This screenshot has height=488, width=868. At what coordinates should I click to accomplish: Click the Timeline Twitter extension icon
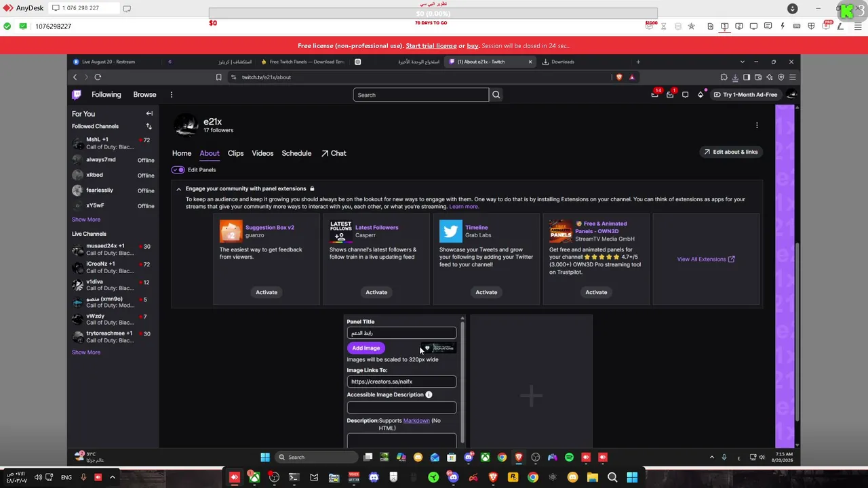click(x=450, y=231)
